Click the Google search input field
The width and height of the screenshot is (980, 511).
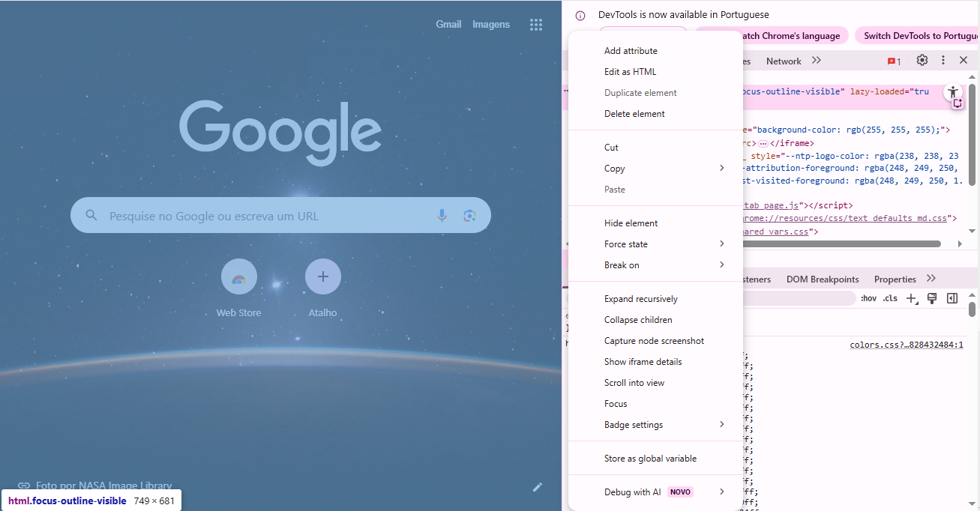280,216
